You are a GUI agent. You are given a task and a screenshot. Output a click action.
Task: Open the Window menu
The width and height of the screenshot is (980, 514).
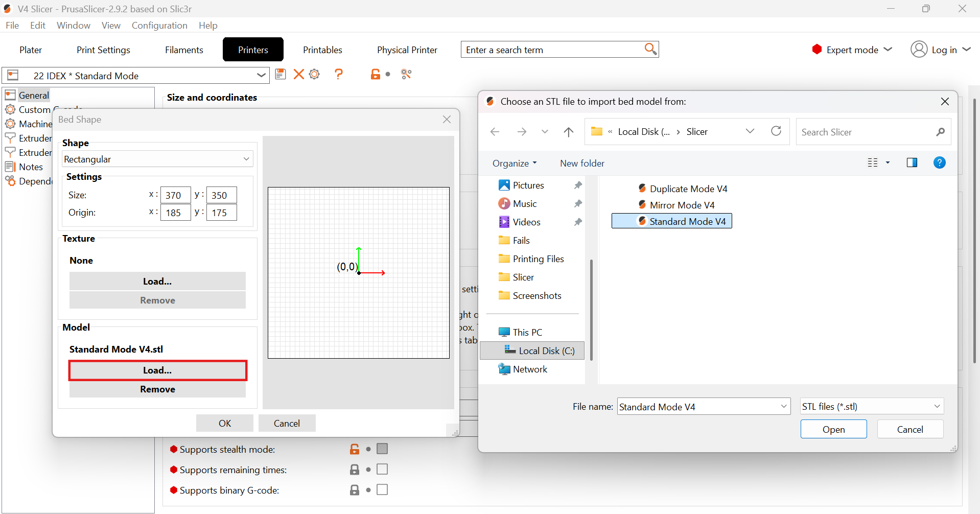coord(74,25)
